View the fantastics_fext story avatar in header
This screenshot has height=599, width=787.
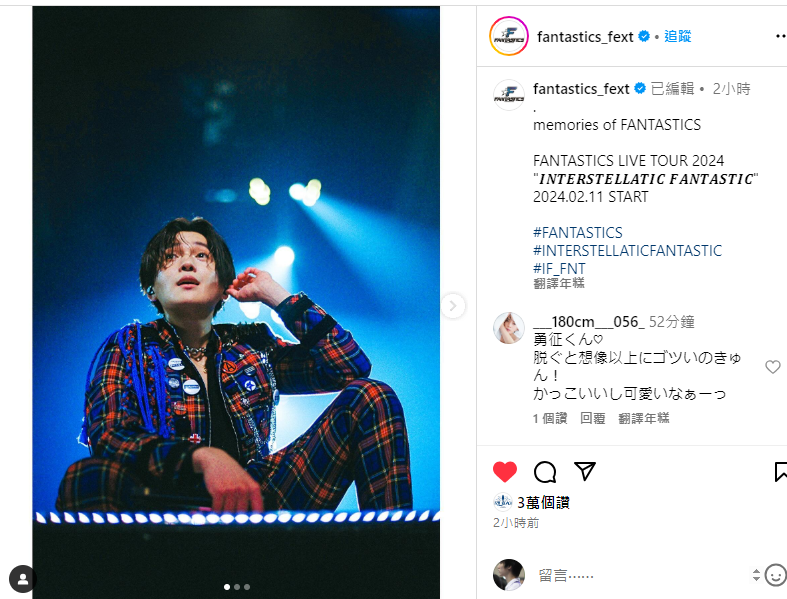click(x=508, y=36)
